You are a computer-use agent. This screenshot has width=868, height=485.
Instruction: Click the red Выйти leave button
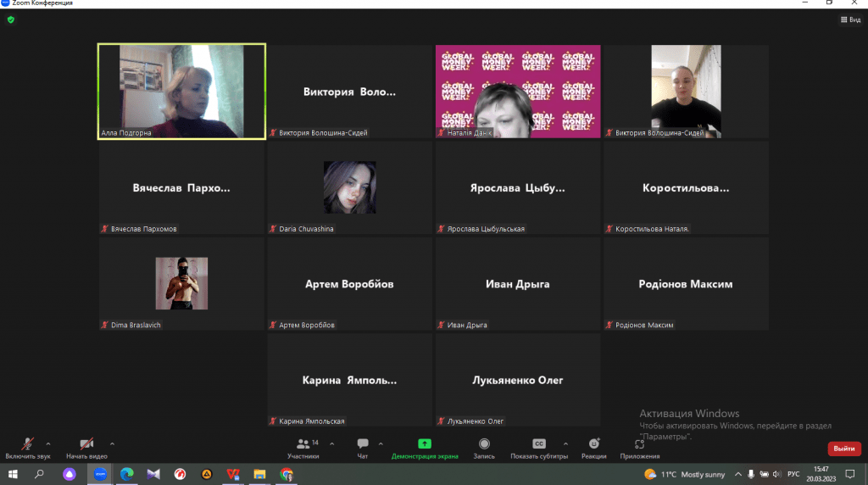(x=843, y=449)
